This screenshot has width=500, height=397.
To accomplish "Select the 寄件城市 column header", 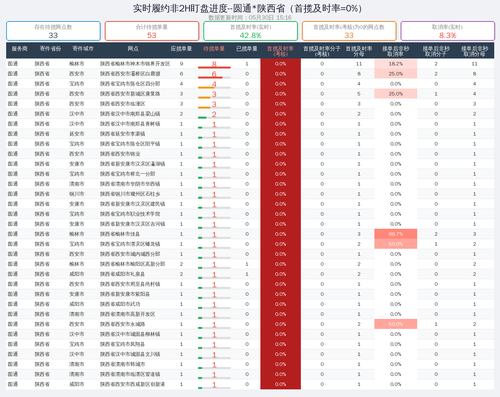I will tap(83, 49).
